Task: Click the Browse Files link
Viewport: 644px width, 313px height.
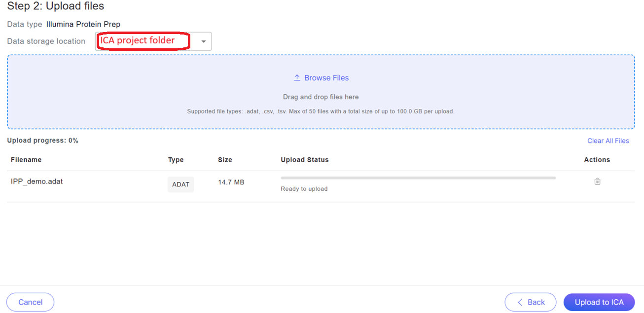Action: 326,78
